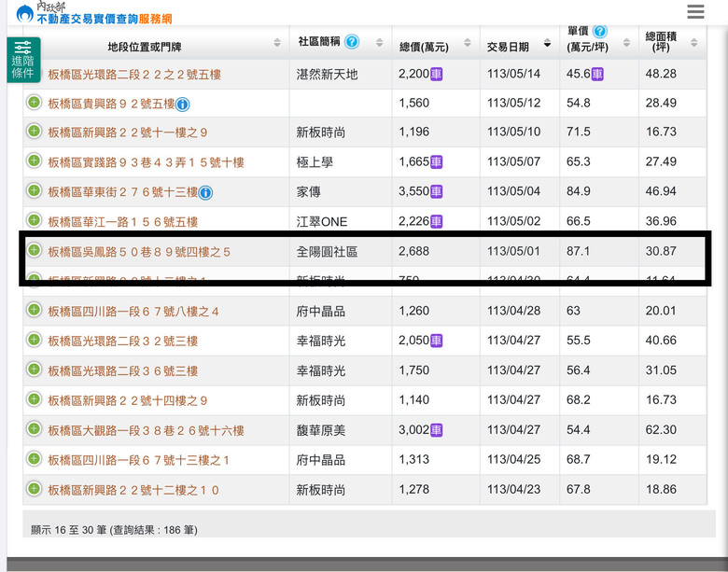Sort by 總價(萬元) column arrows
Screen dimensions: 728x572
pyautogui.click(x=468, y=43)
